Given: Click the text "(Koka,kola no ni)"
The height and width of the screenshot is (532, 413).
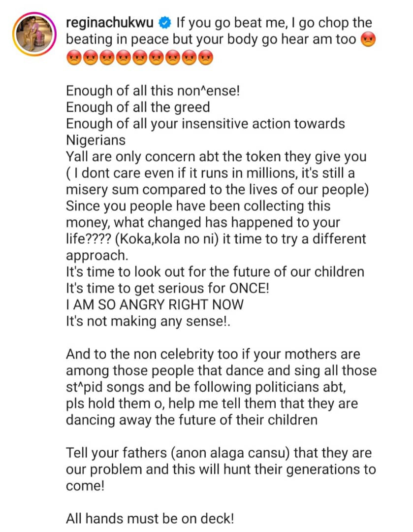Looking at the screenshot, I should (167, 239).
